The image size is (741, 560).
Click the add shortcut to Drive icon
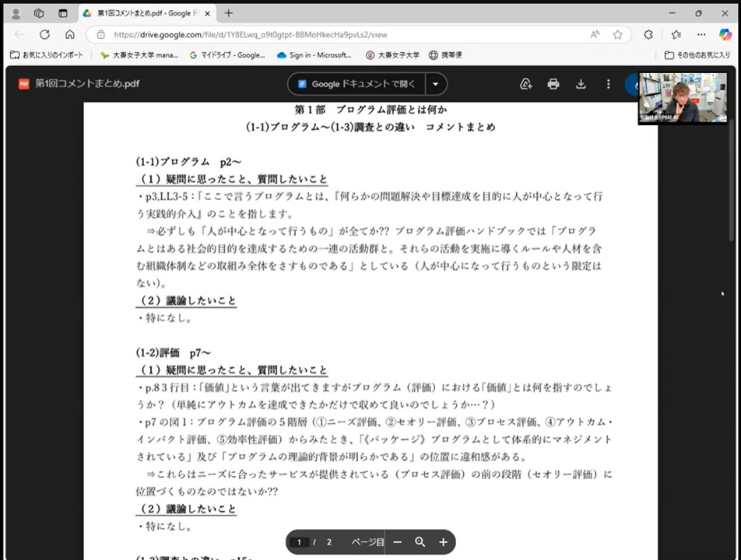[x=525, y=84]
